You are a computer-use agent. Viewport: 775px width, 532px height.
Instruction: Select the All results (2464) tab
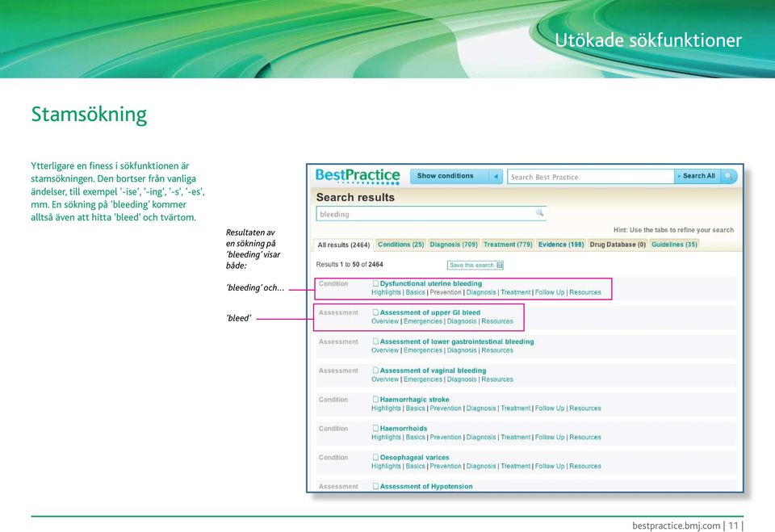click(344, 245)
